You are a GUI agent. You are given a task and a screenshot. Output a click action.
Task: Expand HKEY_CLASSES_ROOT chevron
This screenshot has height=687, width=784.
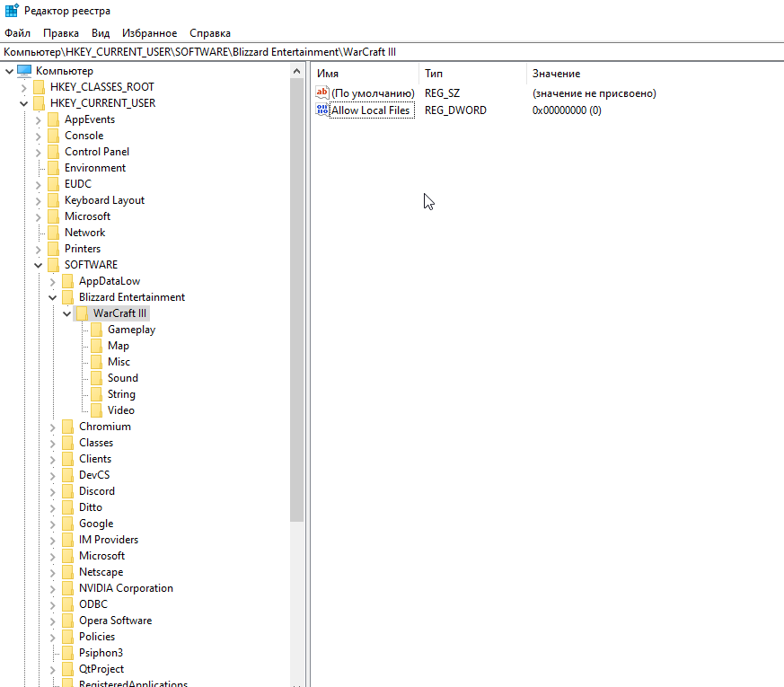point(23,87)
